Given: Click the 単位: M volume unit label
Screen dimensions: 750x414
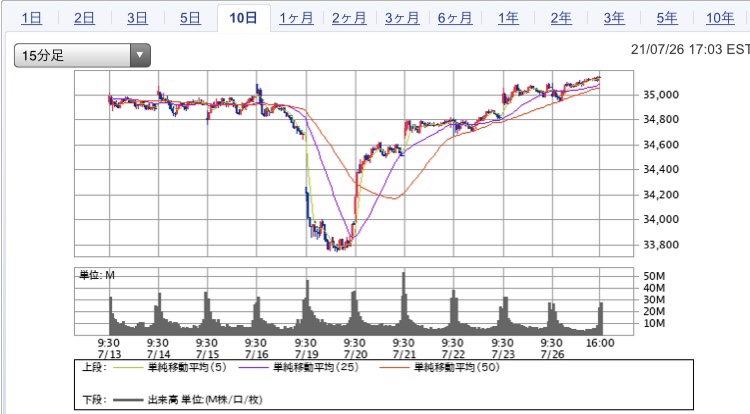Looking at the screenshot, I should click(97, 275).
